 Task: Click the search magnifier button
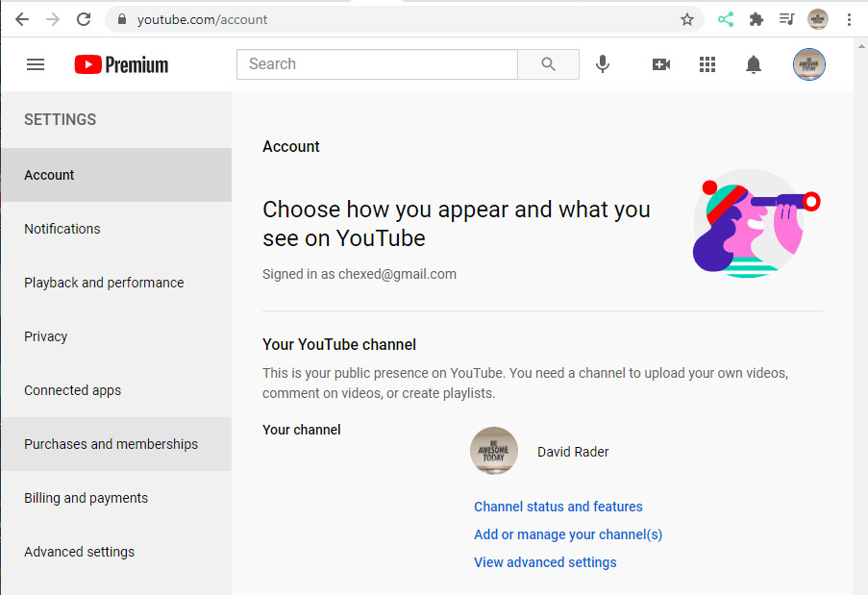coord(548,64)
